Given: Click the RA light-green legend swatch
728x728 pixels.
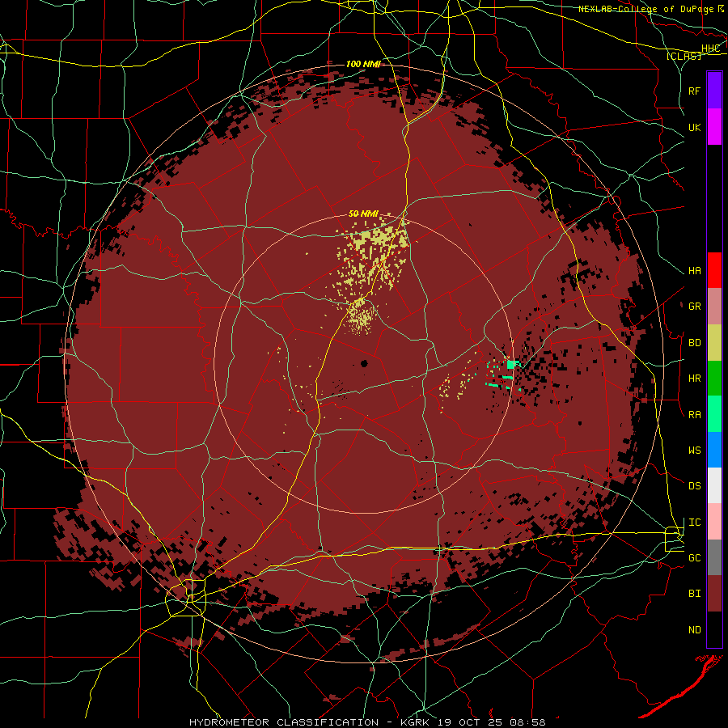Looking at the screenshot, I should click(x=714, y=414).
